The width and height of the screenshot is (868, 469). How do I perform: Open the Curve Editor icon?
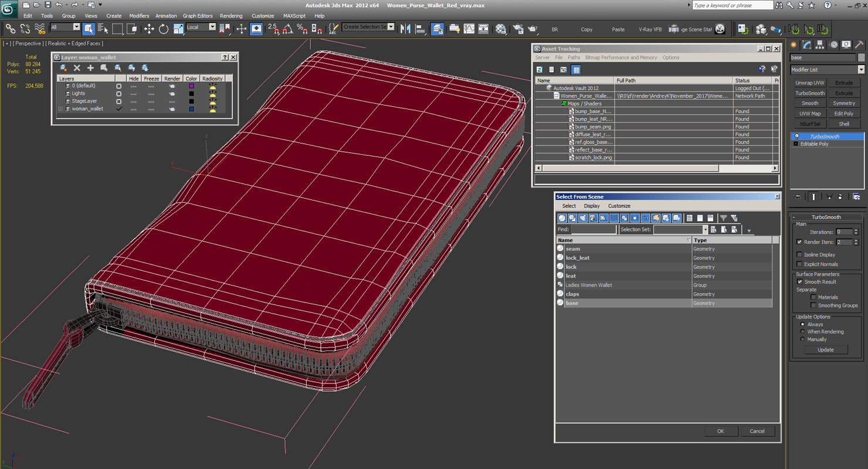(x=469, y=29)
